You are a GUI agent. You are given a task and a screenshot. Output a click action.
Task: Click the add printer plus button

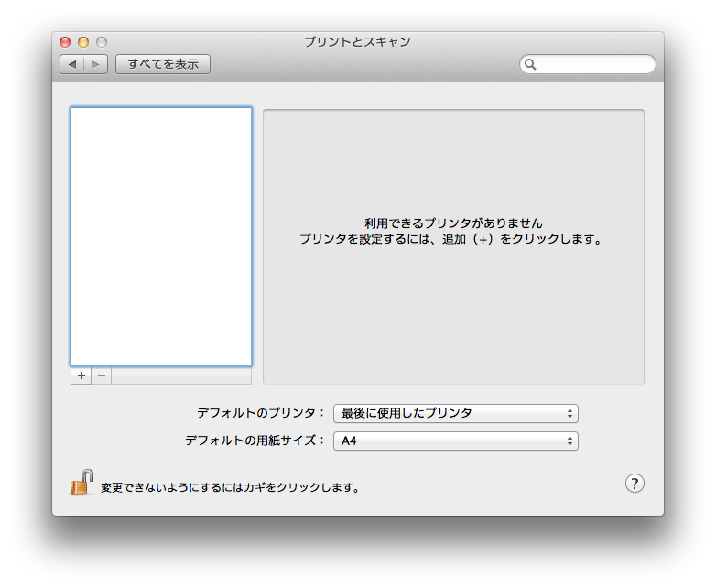tap(81, 376)
